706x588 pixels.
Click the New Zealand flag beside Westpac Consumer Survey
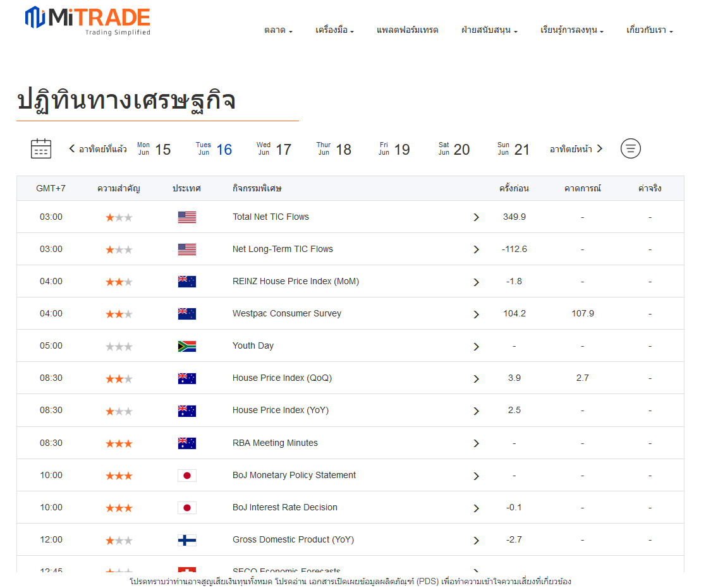click(x=187, y=314)
